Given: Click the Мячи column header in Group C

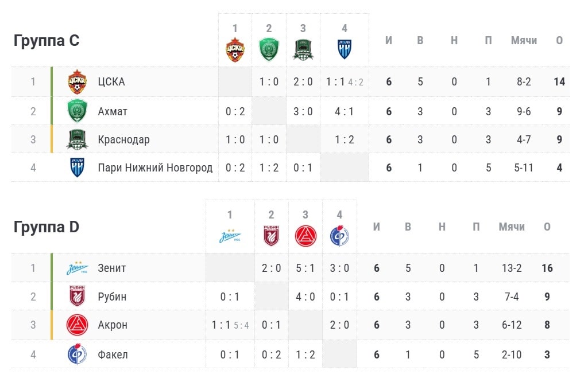Looking at the screenshot, I should [x=524, y=40].
